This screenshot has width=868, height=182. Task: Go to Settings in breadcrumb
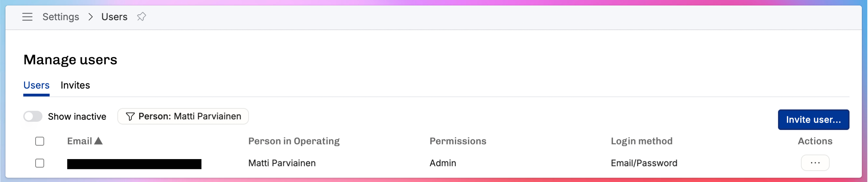[x=61, y=17]
